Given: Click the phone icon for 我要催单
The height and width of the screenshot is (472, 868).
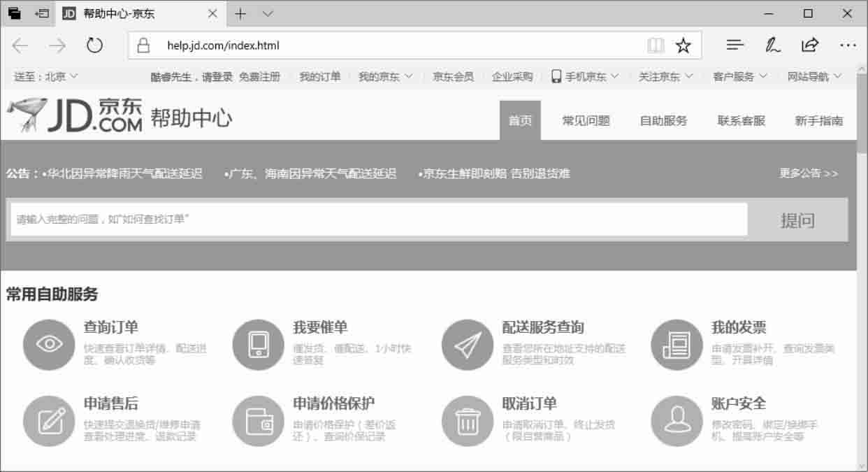Looking at the screenshot, I should click(x=258, y=345).
